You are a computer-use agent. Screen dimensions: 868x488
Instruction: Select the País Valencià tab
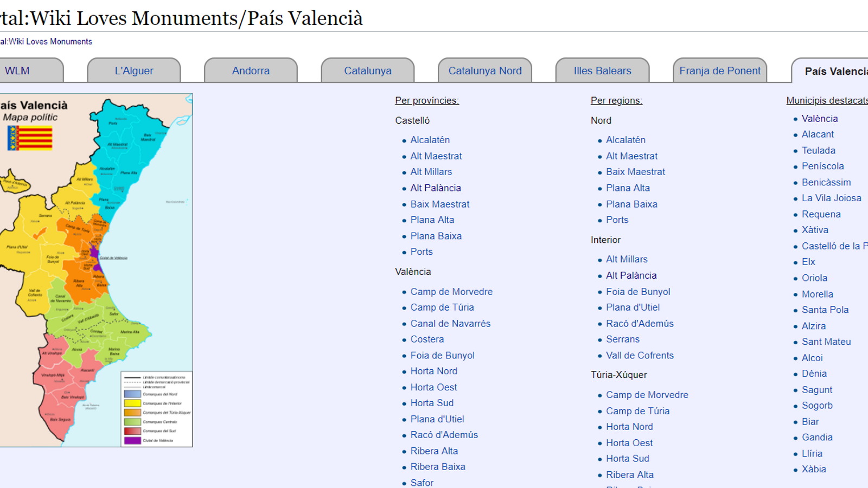coord(836,72)
